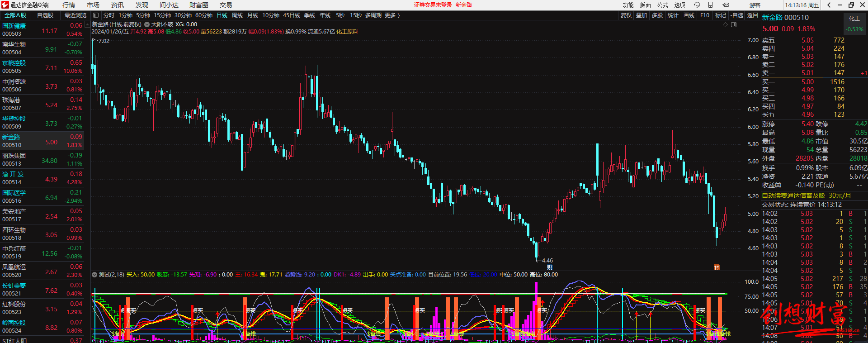The height and width of the screenshot is (343, 868).
Task: Select stock row 长虹美菱 000521
Action: coord(42,290)
